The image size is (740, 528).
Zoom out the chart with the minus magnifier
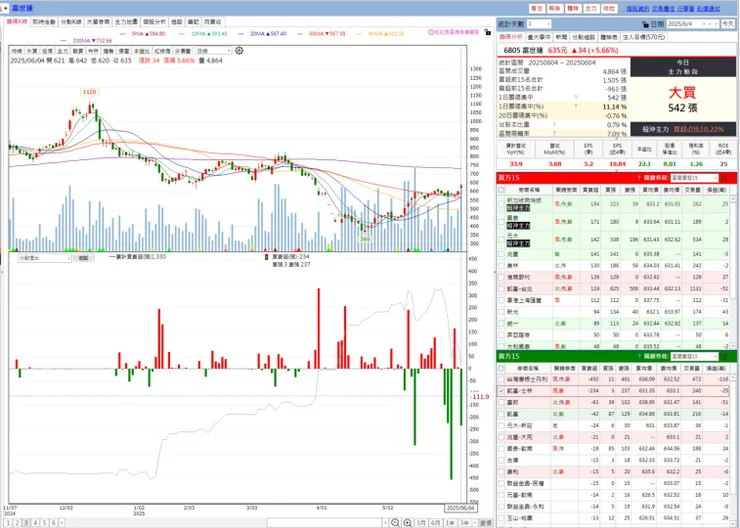tap(395, 523)
